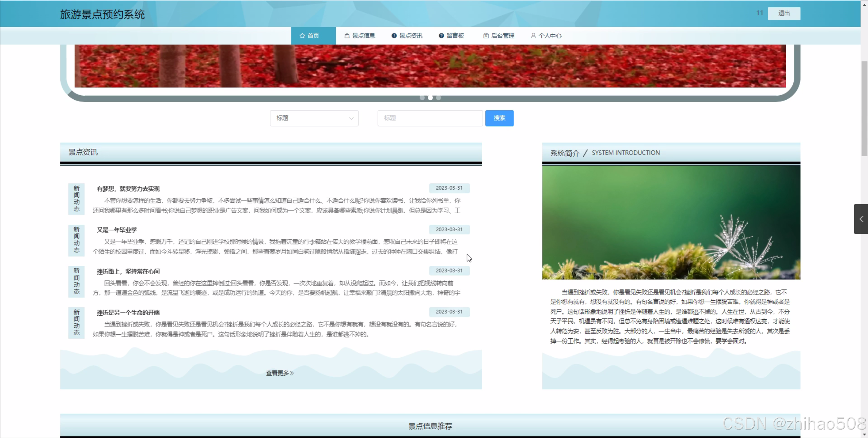
Task: Click the first 新闻动态 badge
Action: (76, 199)
